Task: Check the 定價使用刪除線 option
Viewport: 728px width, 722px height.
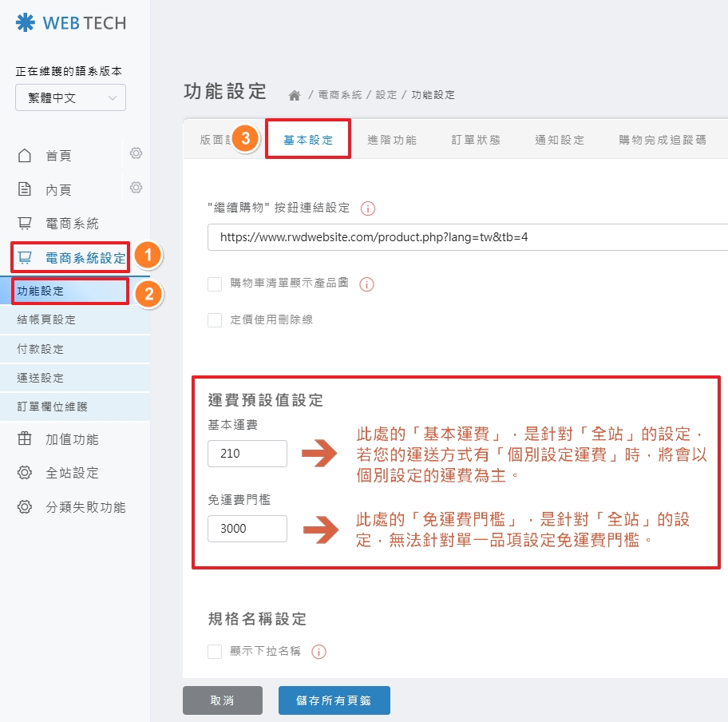Action: click(214, 319)
